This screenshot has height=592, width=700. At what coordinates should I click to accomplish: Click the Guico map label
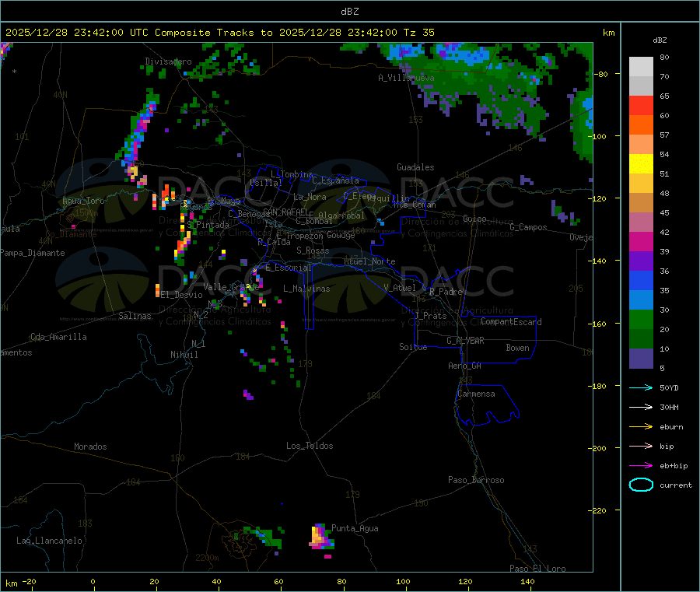(x=474, y=219)
